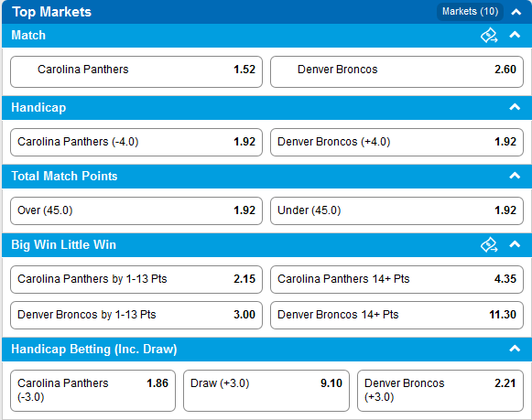
Task: Click the cash-out icon in Match header
Action: pos(489,36)
